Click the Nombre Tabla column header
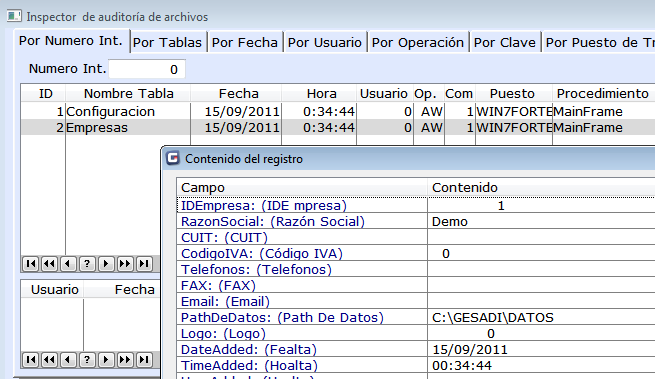655x379 pixels. click(128, 93)
